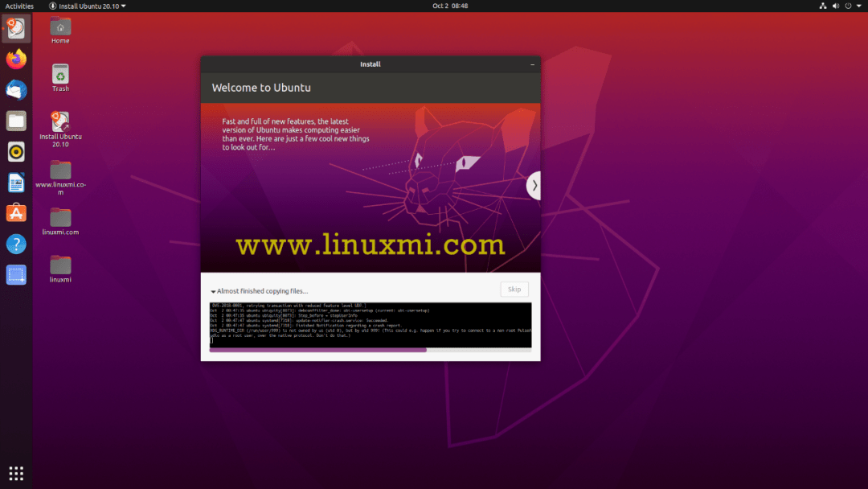Go to next installer slide arrow
Image resolution: width=868 pixels, height=489 pixels.
click(534, 186)
